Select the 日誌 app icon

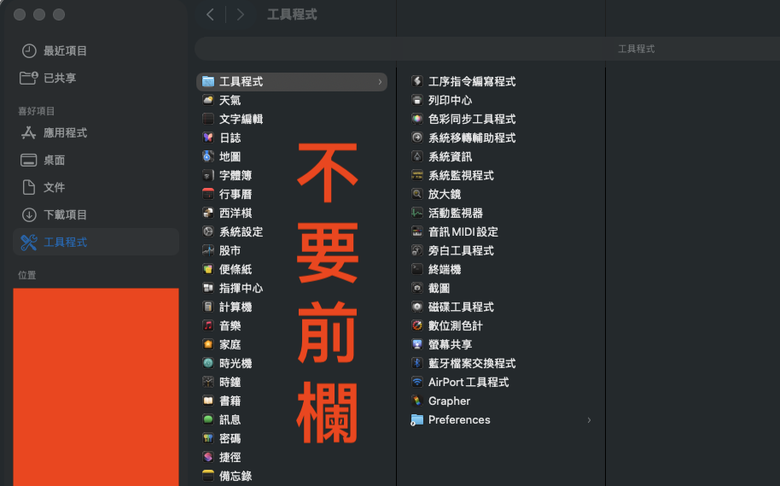208,138
